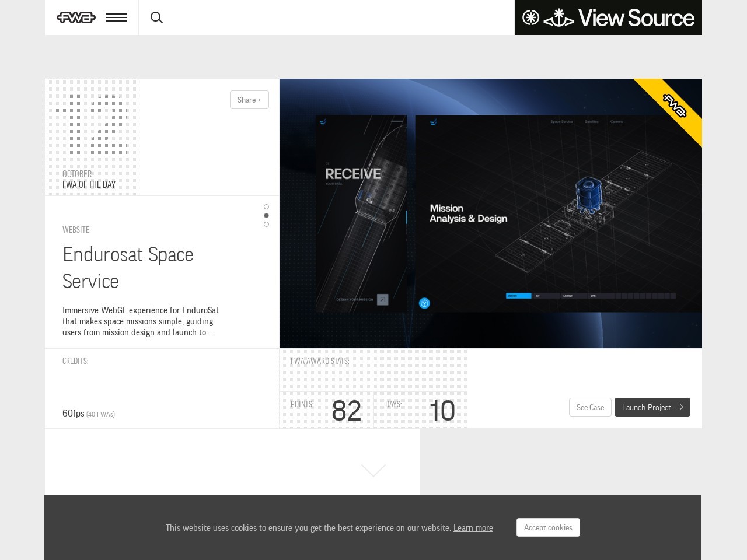Viewport: 747px width, 560px height.
Task: Open the search magnifier icon
Action: (x=156, y=17)
